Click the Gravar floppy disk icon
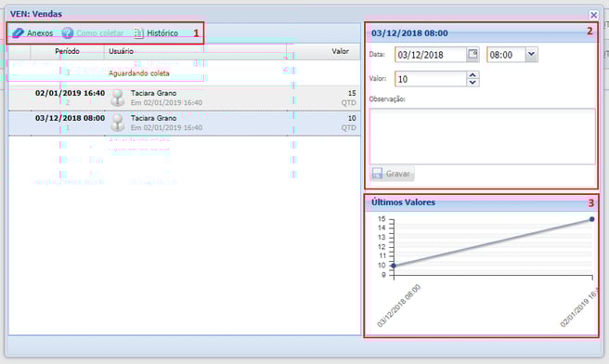 tap(377, 174)
